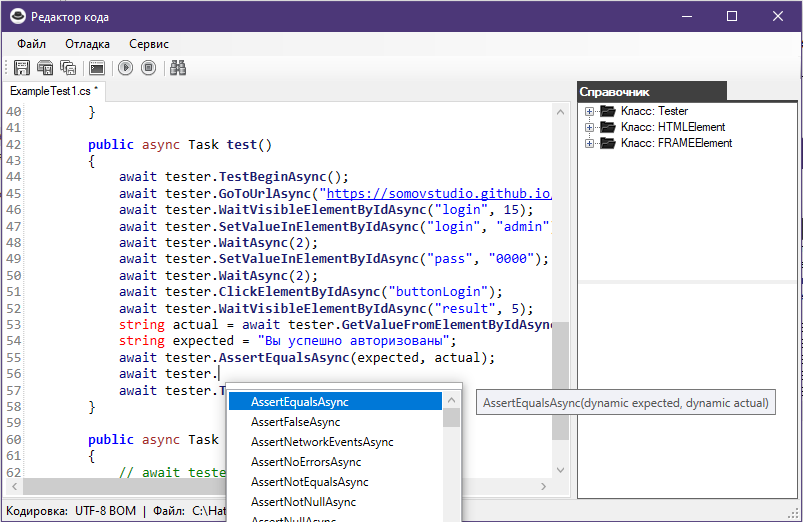803x522 pixels.
Task: Click the autocomplete list scroll up arrow
Action: click(452, 400)
